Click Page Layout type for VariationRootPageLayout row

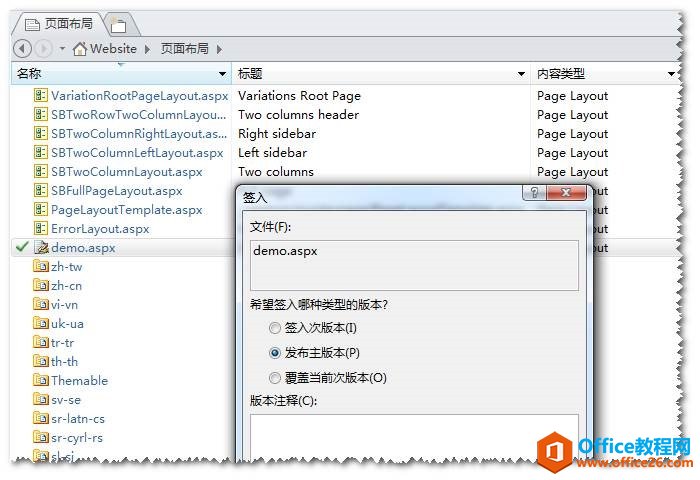[x=572, y=96]
